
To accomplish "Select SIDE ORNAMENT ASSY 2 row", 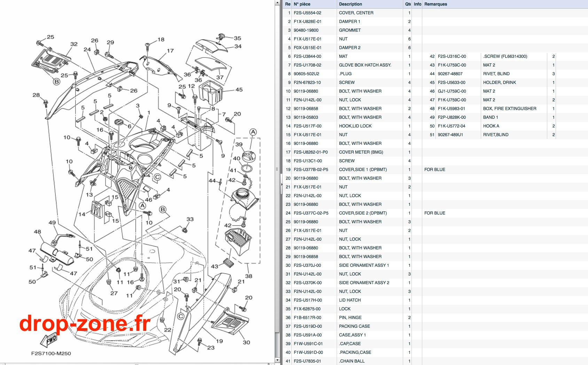I will [x=435, y=283].
